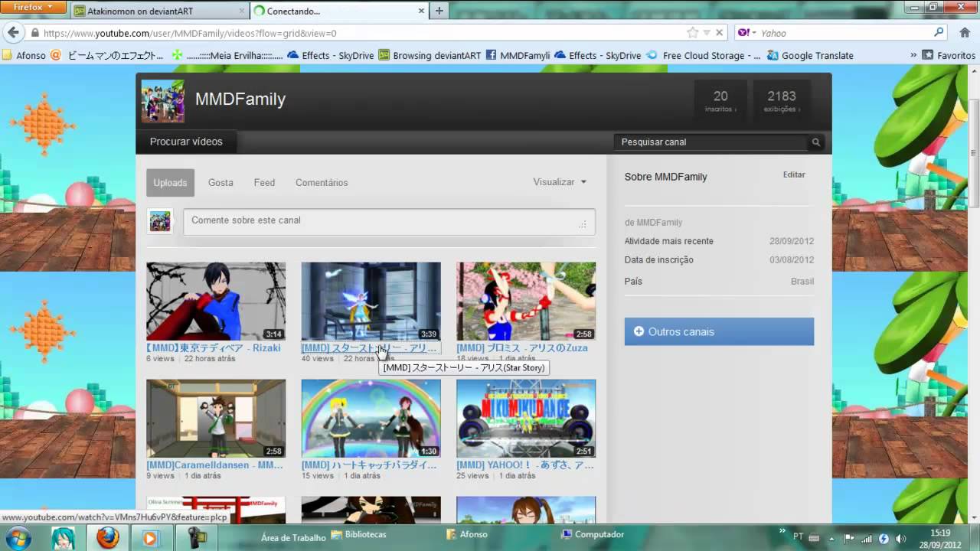Click the MMDFamily channel avatar
980x551 pixels.
pos(162,101)
